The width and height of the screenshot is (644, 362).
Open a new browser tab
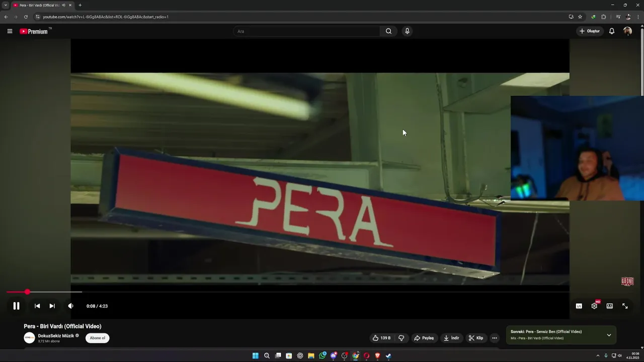pyautogui.click(x=80, y=5)
